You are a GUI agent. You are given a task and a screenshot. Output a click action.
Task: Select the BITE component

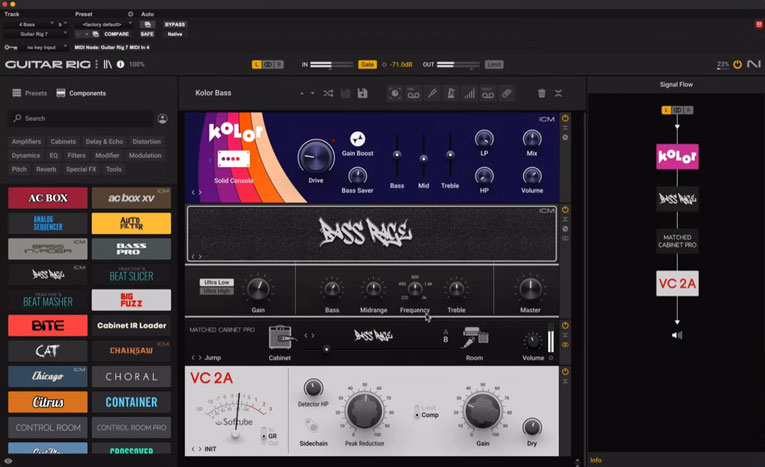pyautogui.click(x=48, y=325)
